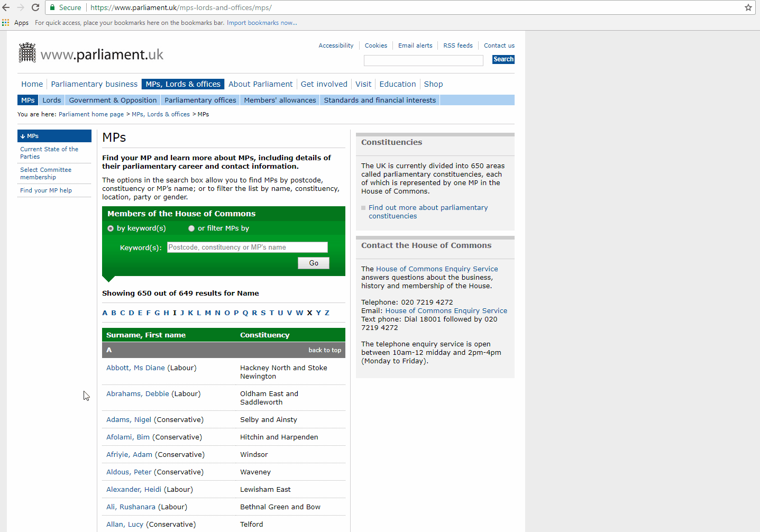Open Abrahams, Debbie MP profile
Image resolution: width=760 pixels, height=532 pixels.
[138, 394]
